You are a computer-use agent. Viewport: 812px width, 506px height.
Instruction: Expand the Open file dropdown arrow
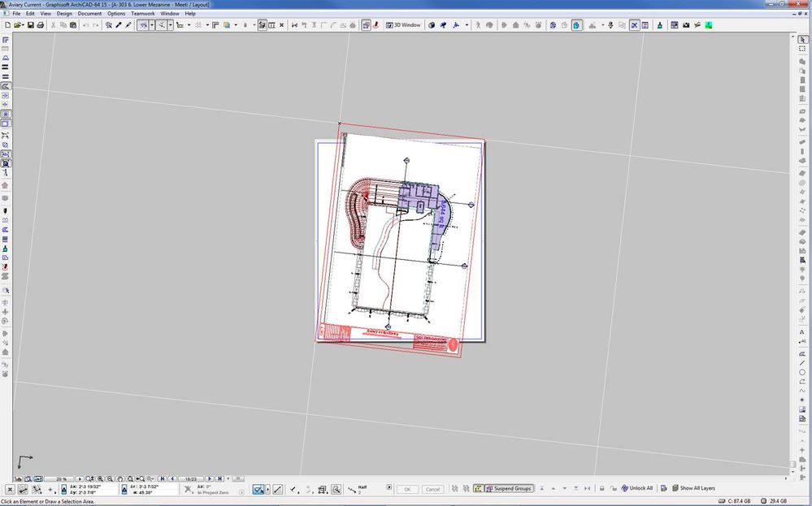pos(24,25)
